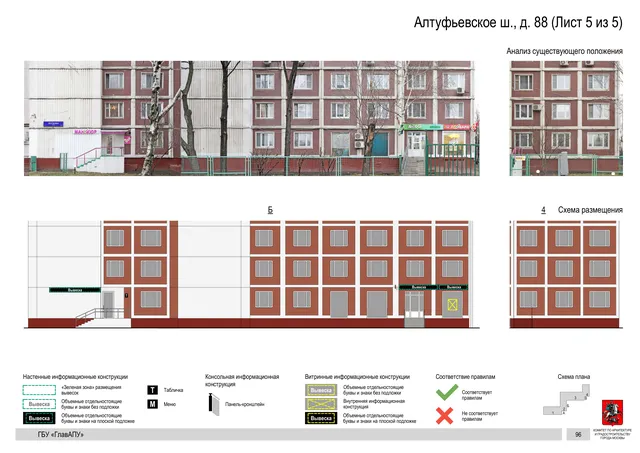Viewport: 640px width, 453px height.
Task: Click the «Панель-кронштейн» legend label
Action: pyautogui.click(x=244, y=404)
